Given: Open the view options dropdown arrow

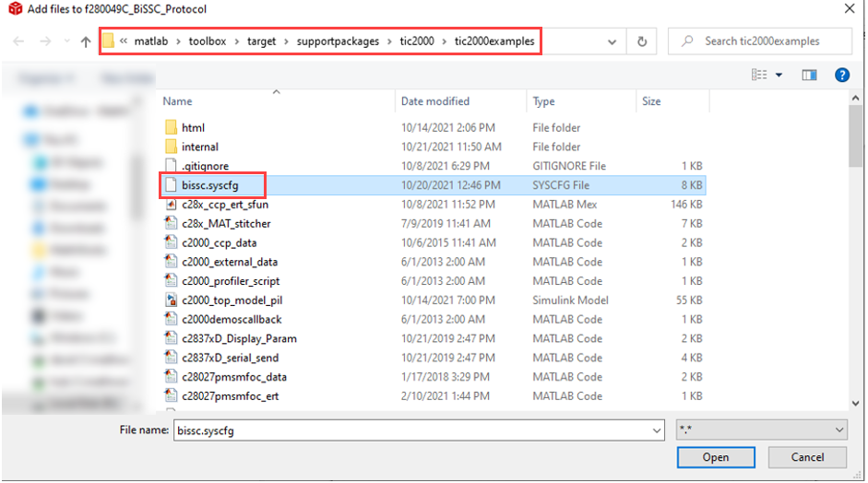Looking at the screenshot, I should tap(779, 75).
